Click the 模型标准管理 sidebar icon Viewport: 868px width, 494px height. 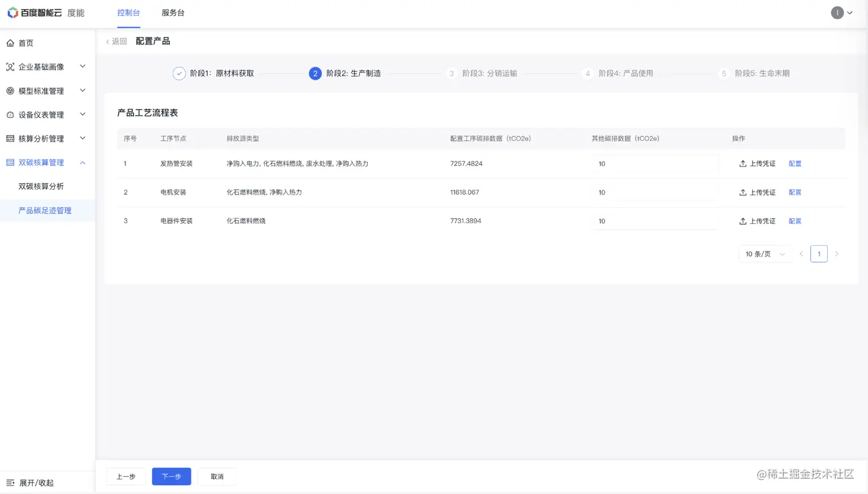pyautogui.click(x=10, y=91)
